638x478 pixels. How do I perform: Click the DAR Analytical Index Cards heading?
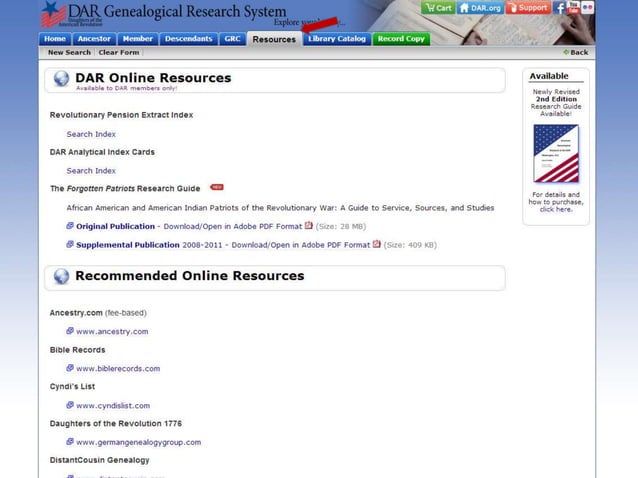coord(102,152)
